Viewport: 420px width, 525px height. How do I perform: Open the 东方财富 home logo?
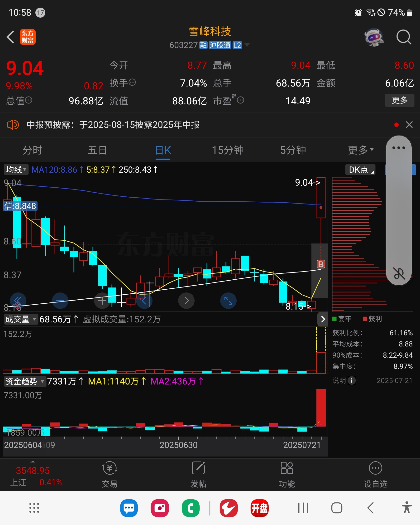coord(28,37)
